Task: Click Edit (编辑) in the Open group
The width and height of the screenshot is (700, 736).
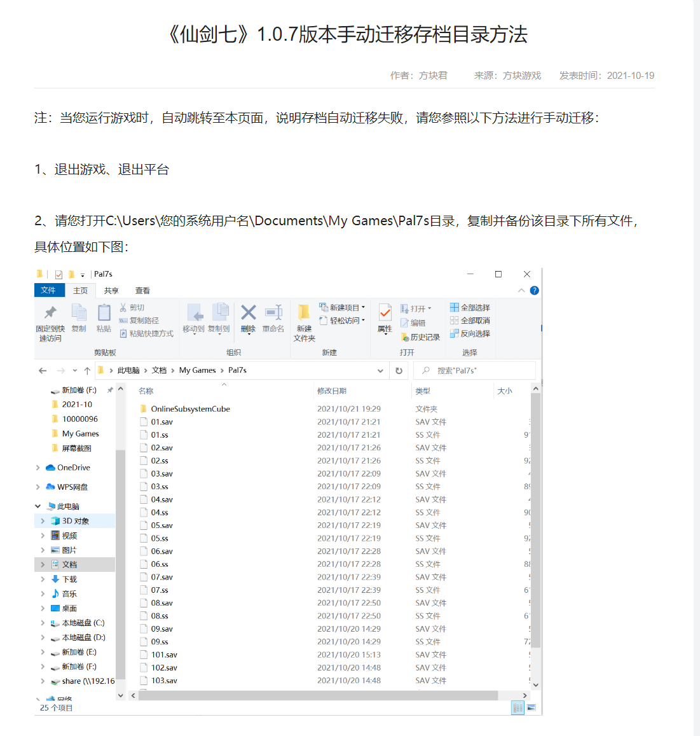Action: pyautogui.click(x=413, y=323)
